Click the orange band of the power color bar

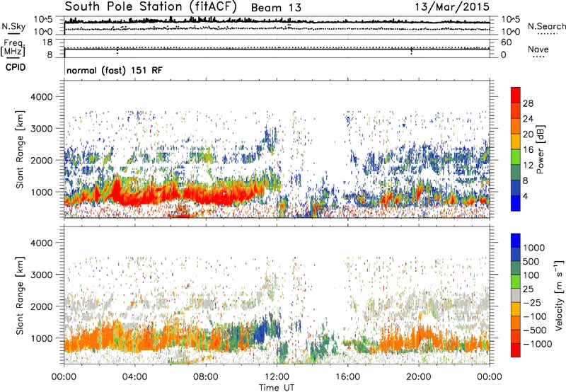(516, 126)
